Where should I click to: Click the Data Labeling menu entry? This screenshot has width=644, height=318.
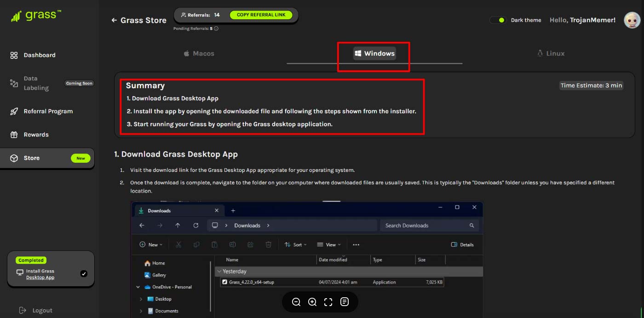point(36,83)
